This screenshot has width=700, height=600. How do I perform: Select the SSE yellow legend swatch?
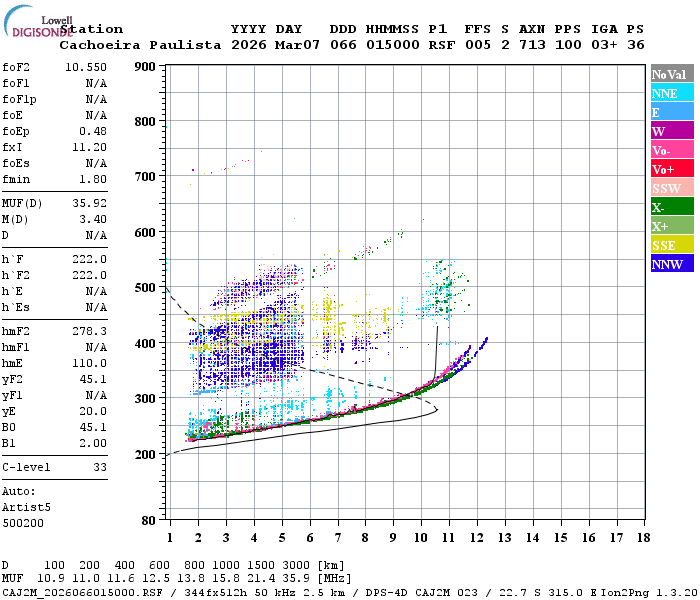click(x=672, y=245)
